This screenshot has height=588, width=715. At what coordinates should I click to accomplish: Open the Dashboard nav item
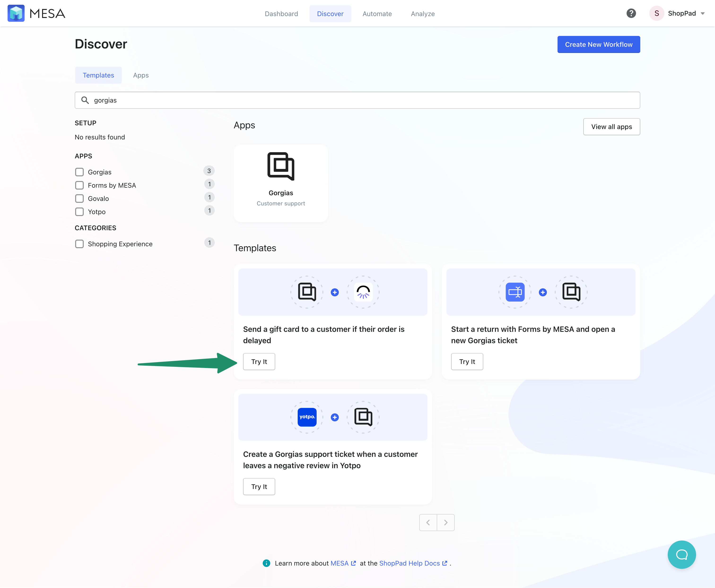pyautogui.click(x=281, y=13)
